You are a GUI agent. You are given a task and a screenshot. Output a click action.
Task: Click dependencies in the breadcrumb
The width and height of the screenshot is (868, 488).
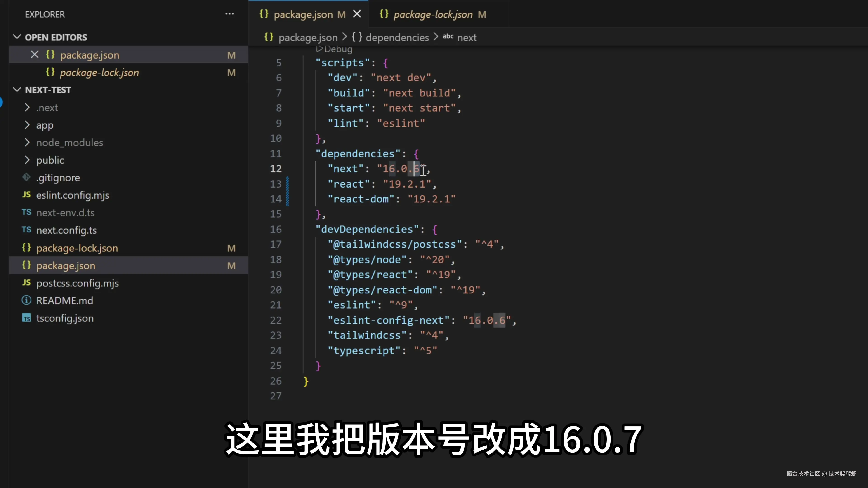pyautogui.click(x=397, y=37)
